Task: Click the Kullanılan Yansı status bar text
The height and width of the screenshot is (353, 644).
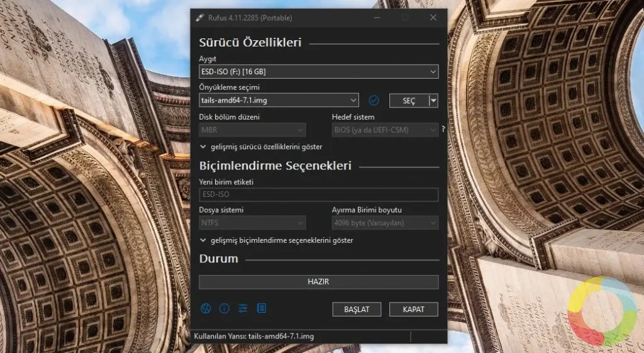Action: 254,336
